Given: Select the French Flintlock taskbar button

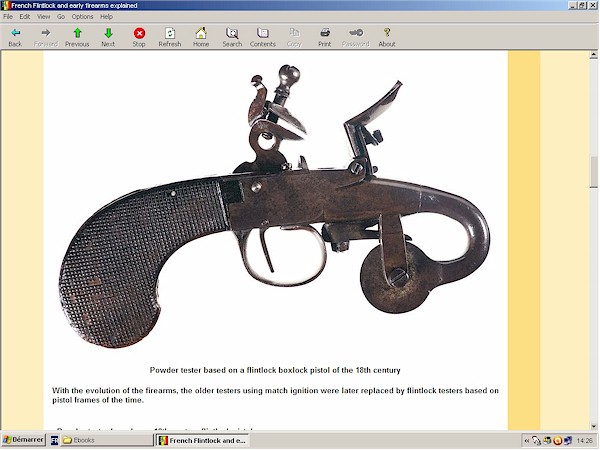Looking at the screenshot, I should (x=203, y=440).
